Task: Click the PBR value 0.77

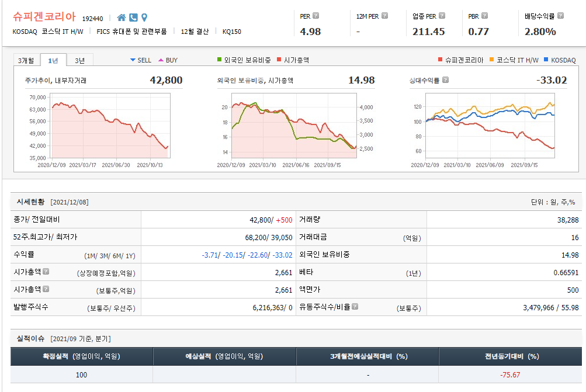Action: coord(478,32)
